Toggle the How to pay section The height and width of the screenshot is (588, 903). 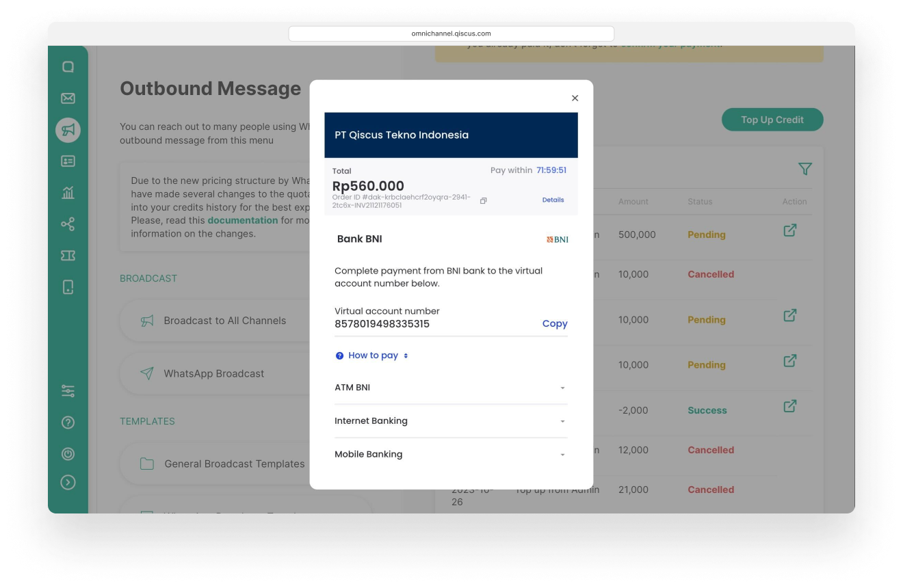coord(372,356)
